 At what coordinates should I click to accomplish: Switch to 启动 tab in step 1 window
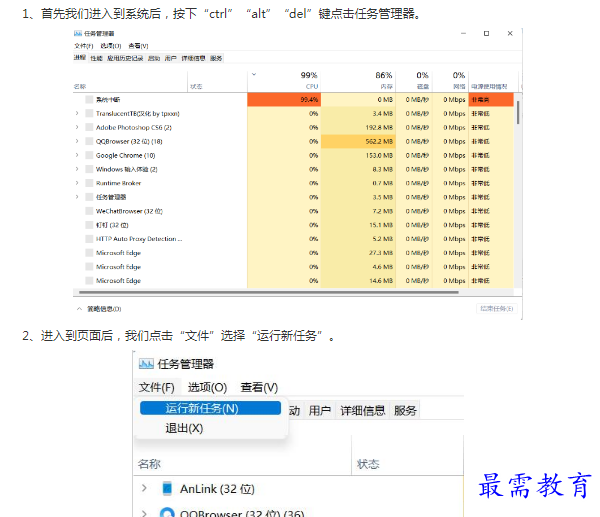[x=154, y=58]
